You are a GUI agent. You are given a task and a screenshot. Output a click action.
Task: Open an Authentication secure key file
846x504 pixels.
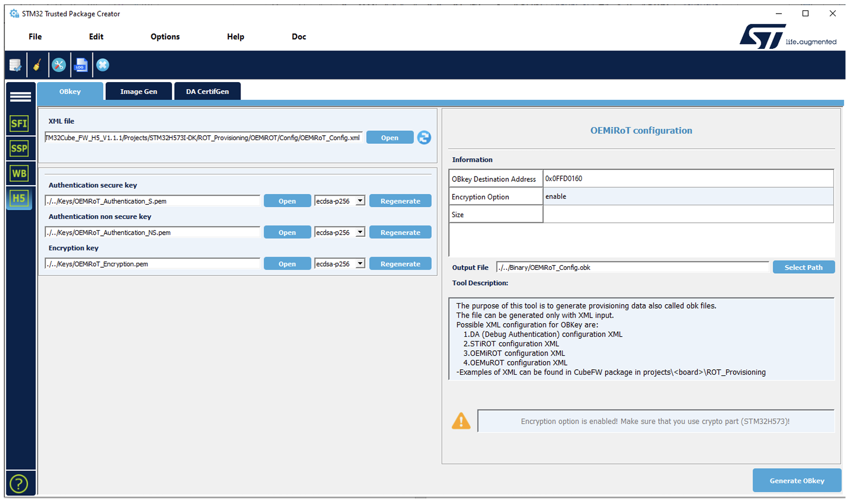pos(287,201)
